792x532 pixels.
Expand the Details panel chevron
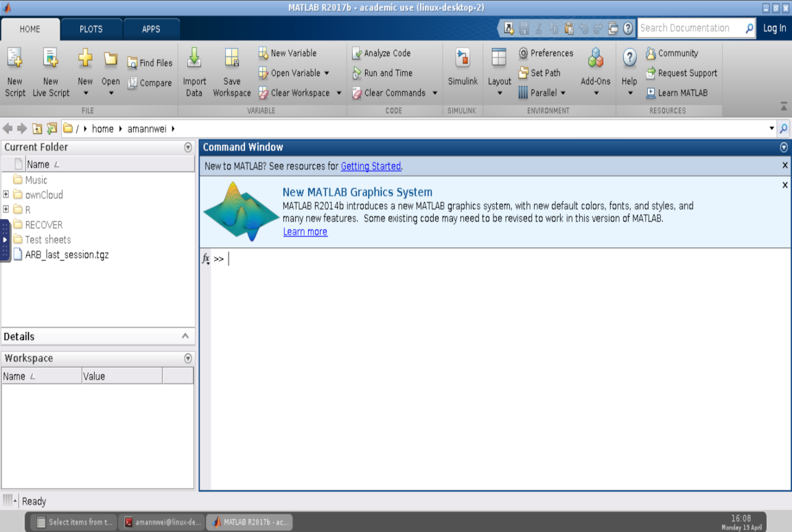(x=185, y=336)
